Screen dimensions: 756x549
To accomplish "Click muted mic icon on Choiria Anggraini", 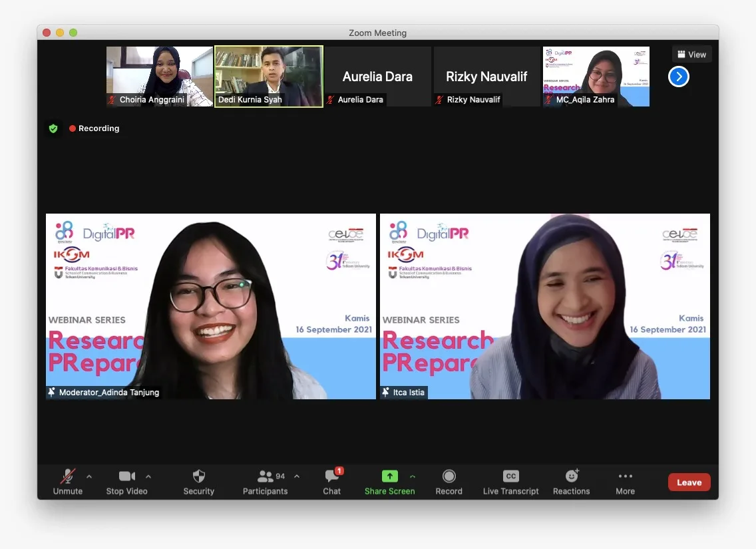I will (112, 100).
